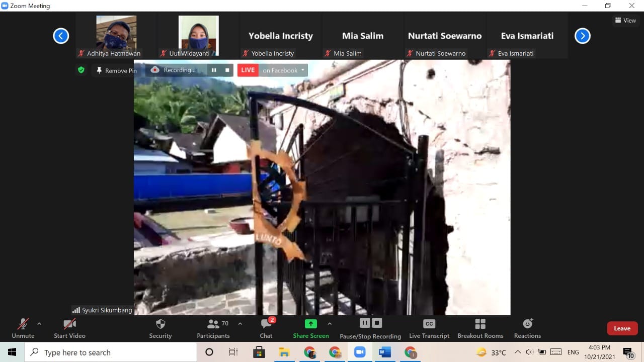
Task: Open the View menu
Action: click(625, 20)
